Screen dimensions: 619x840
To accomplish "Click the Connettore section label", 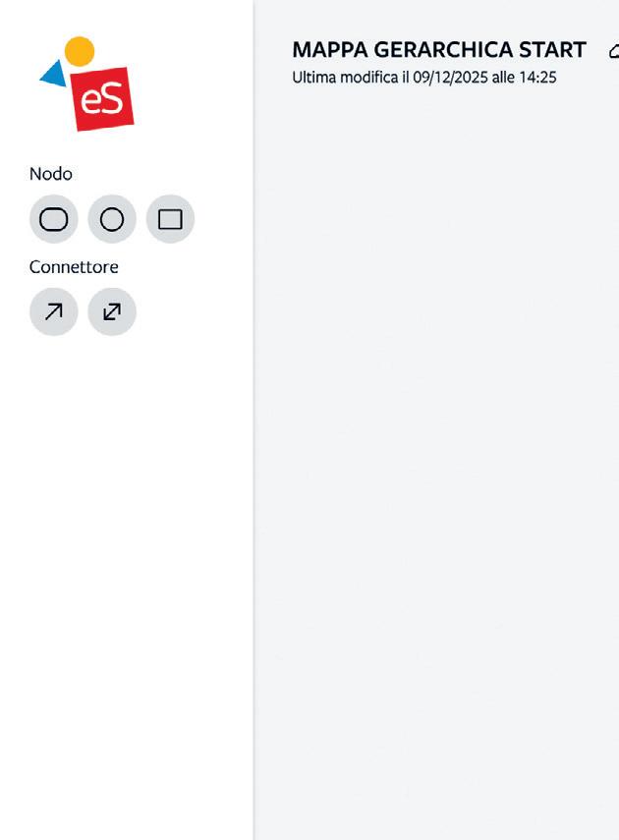I will point(74,267).
